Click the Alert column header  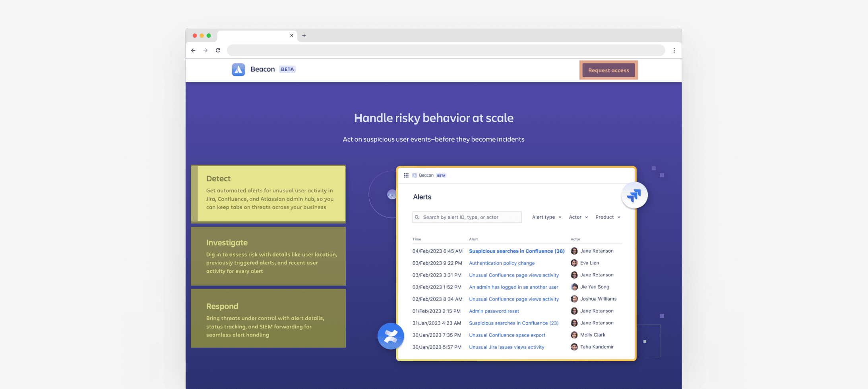(473, 239)
